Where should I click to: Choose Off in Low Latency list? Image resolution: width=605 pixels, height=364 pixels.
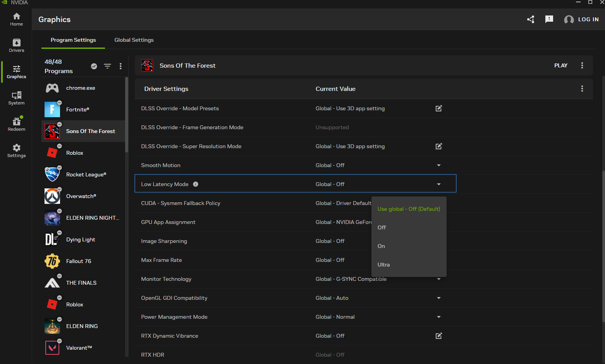(x=409, y=227)
